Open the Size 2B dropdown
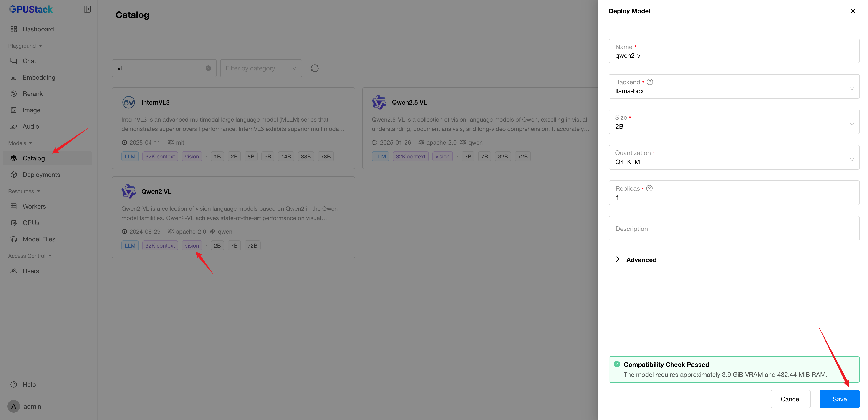Image resolution: width=868 pixels, height=420 pixels. point(734,122)
